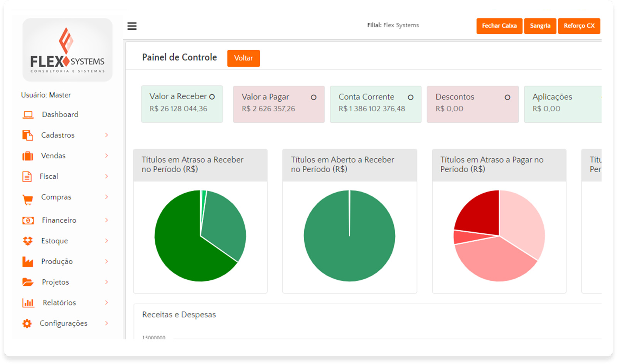Click the Vendas briefcase icon

coord(28,156)
